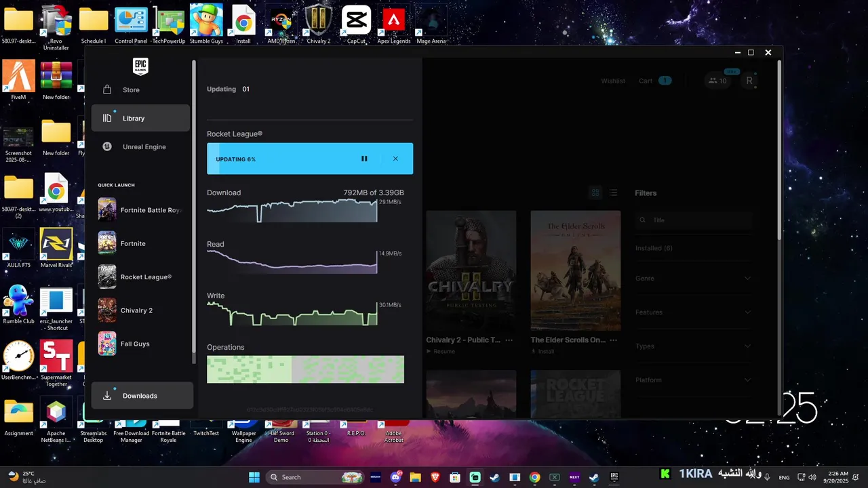Open the Control Panel desktop shortcut
The width and height of the screenshot is (868, 488).
click(131, 24)
